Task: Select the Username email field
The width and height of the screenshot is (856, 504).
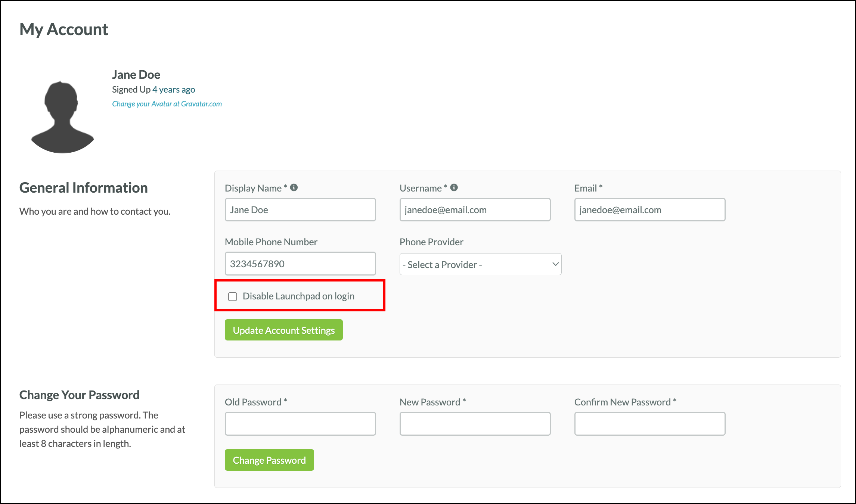Action: click(475, 209)
